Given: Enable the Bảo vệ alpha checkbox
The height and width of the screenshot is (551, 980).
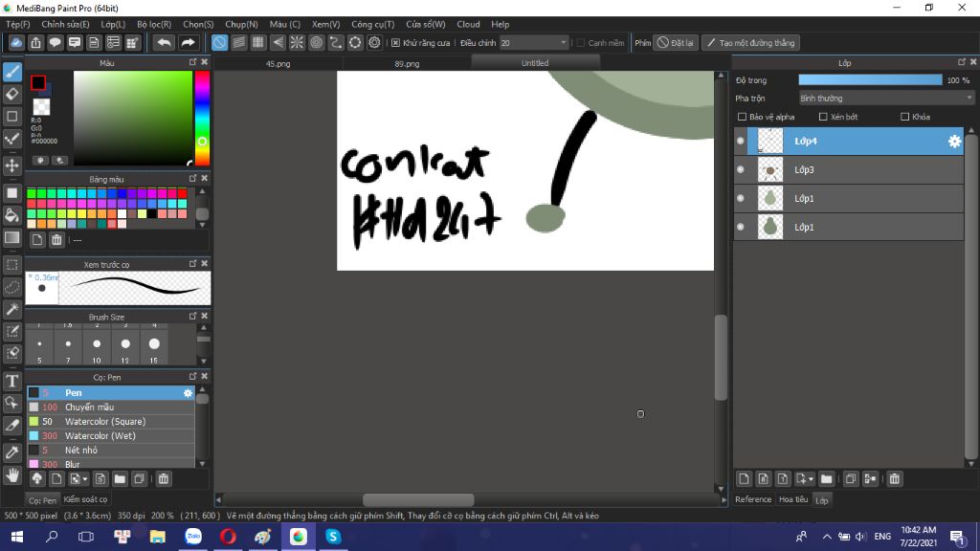Looking at the screenshot, I should [743, 117].
